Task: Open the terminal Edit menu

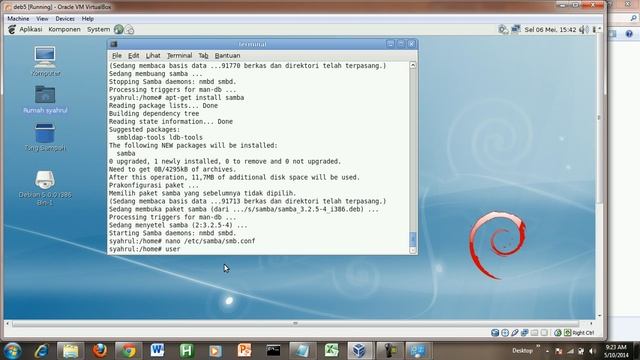Action: tap(133, 56)
